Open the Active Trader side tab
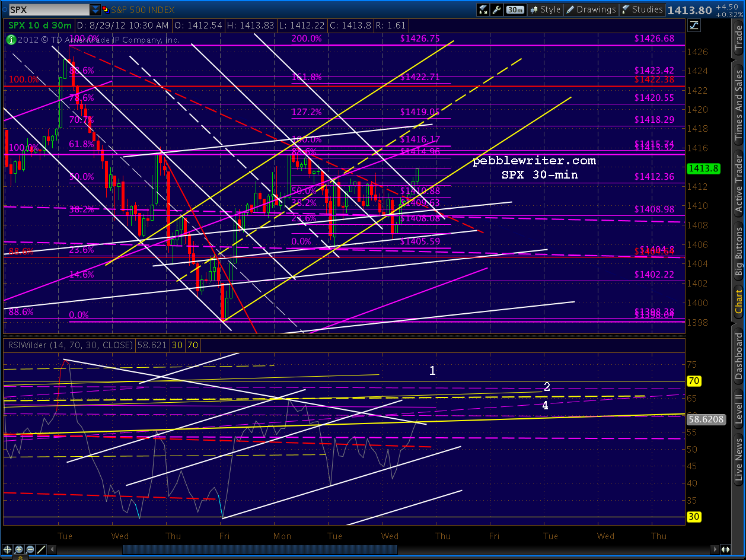 click(x=738, y=184)
